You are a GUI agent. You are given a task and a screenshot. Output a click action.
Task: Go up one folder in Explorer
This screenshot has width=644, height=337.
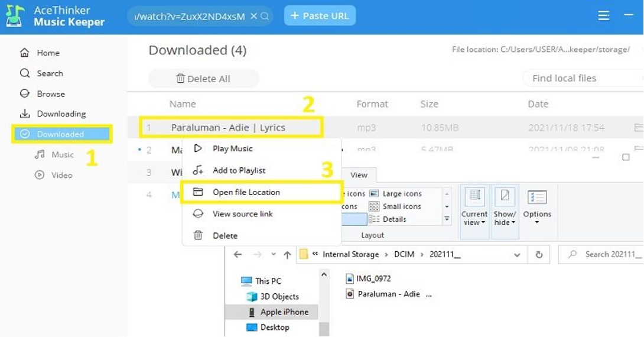[x=287, y=254]
